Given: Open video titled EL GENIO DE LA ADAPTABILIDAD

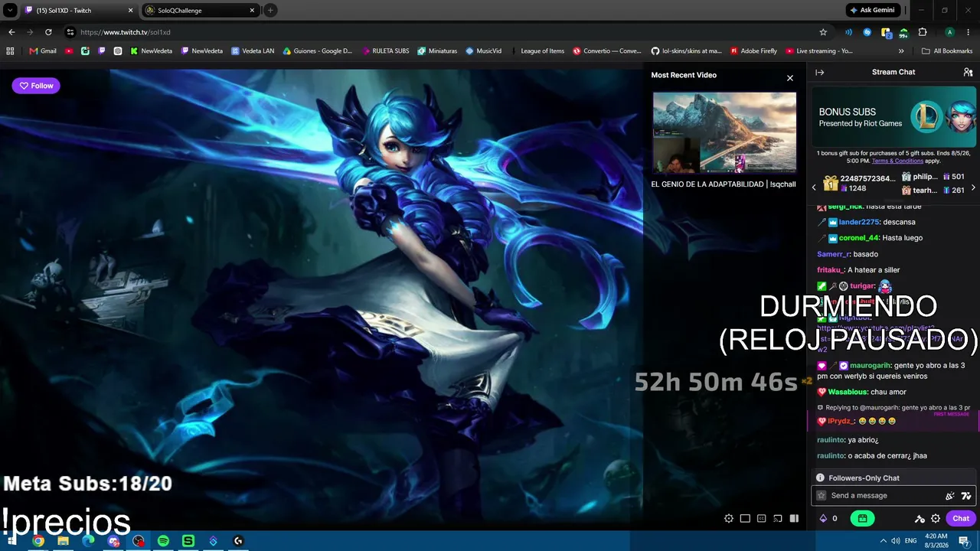Looking at the screenshot, I should (723, 184).
